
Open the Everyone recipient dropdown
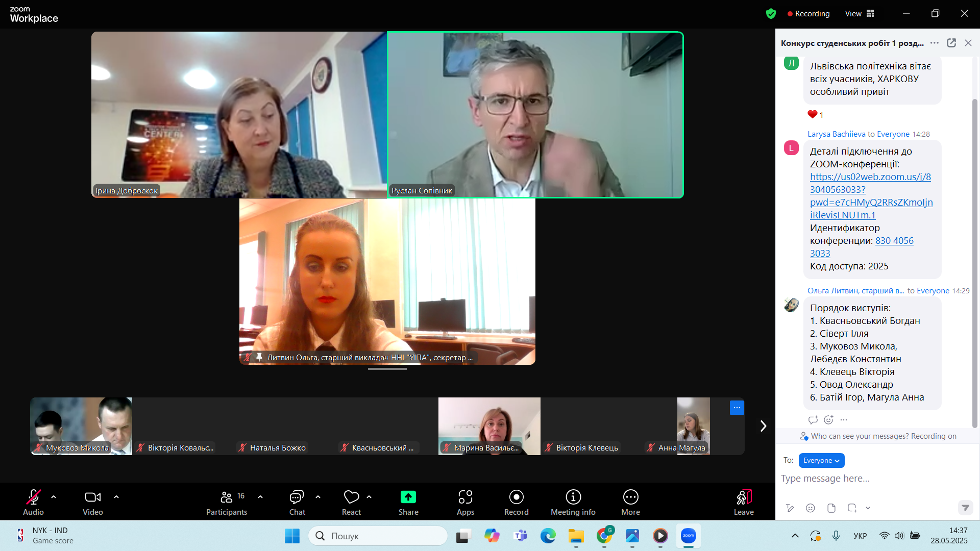point(821,460)
